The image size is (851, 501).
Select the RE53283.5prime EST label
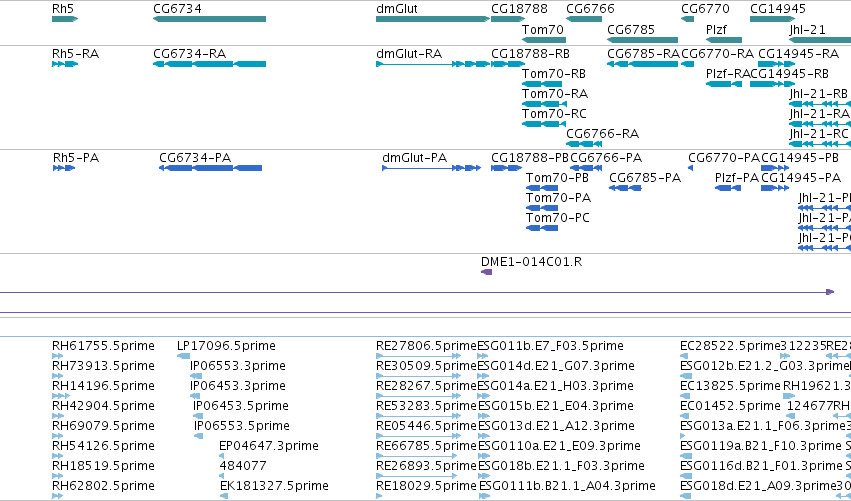pyautogui.click(x=426, y=407)
